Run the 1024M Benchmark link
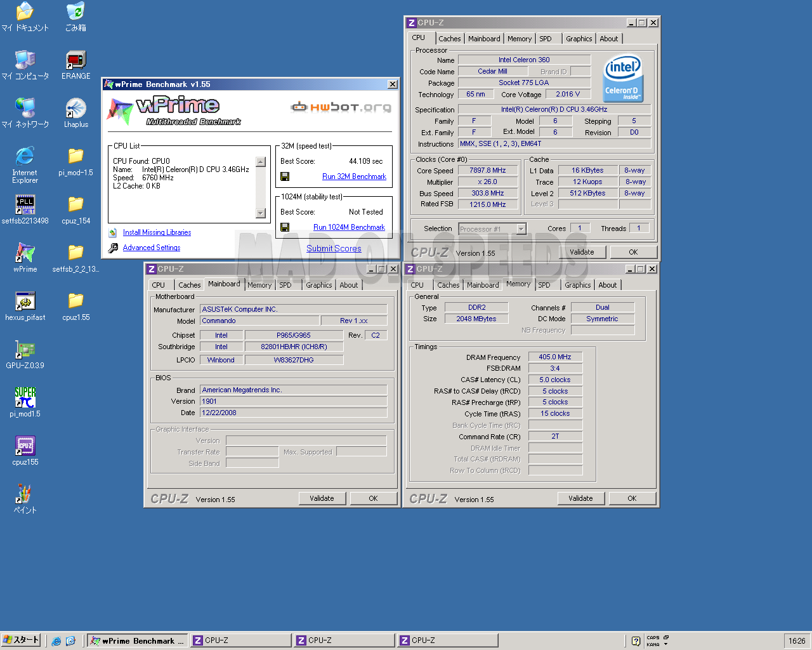 (349, 227)
